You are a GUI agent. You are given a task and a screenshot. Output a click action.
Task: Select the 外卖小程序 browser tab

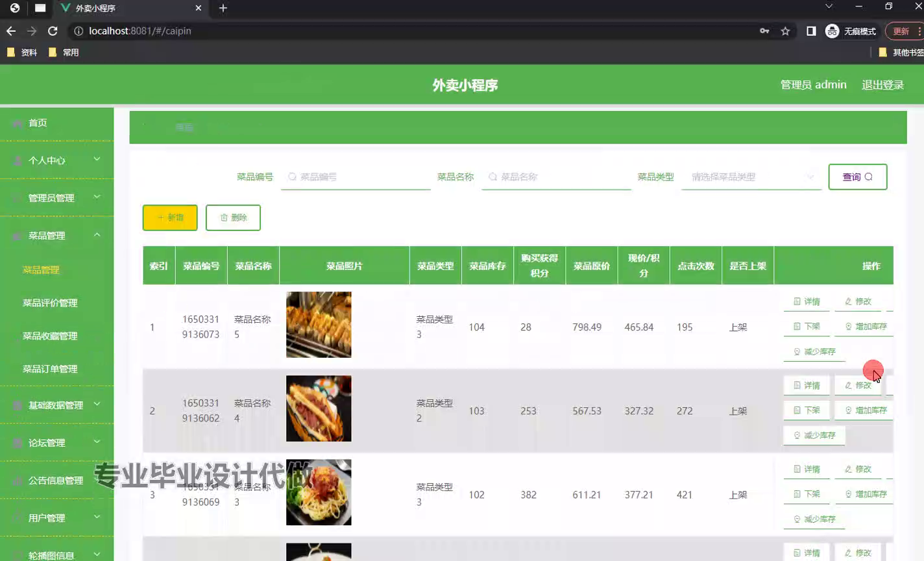(130, 8)
